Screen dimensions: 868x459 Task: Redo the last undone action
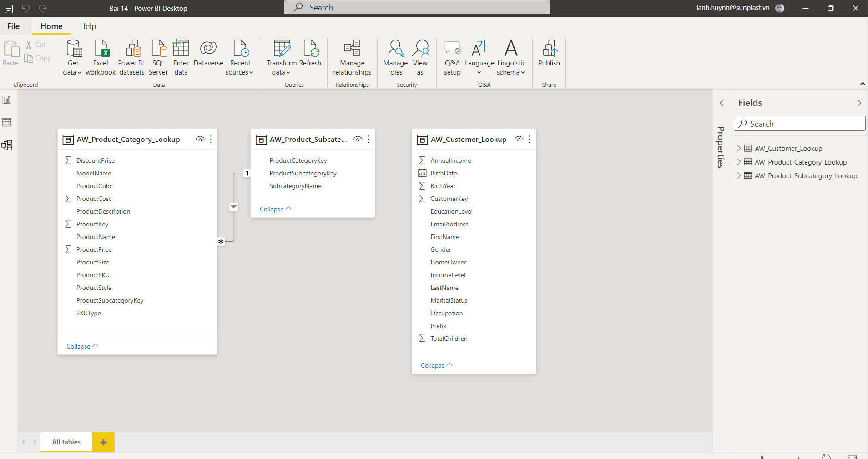click(x=43, y=8)
